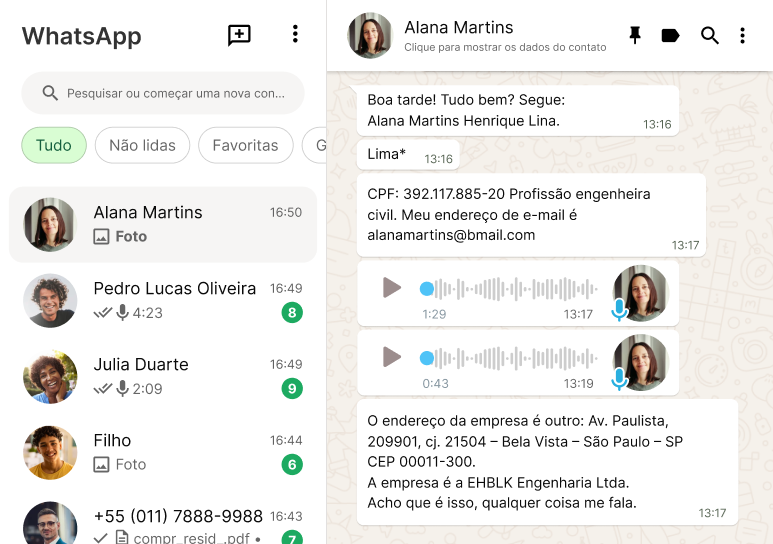Viewport: 773px width, 544px height.
Task: Click the photo icon under Alana Martins
Action: tap(101, 237)
